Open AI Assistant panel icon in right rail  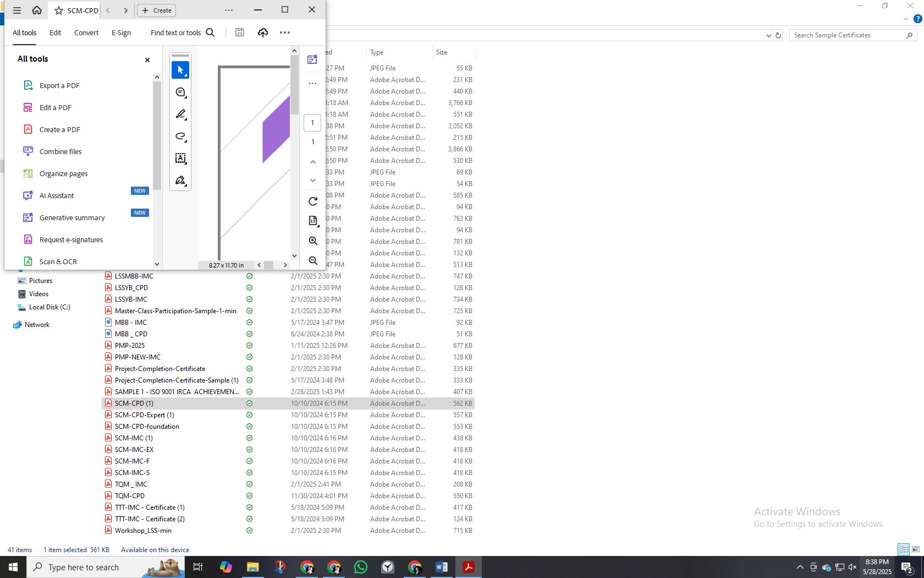312,59
